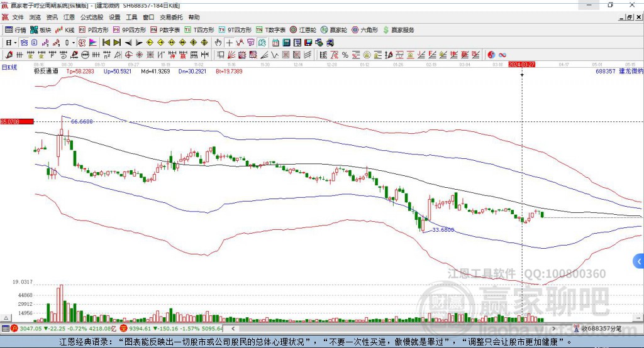
Task: Open the 公式选股 menu
Action: (x=92, y=17)
